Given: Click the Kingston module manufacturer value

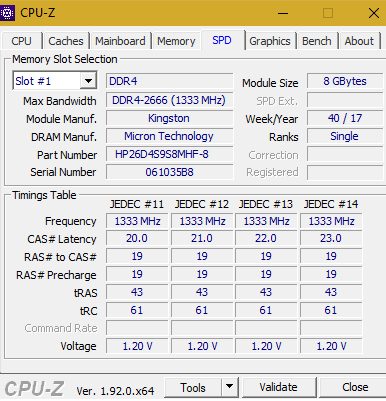Looking at the screenshot, I should coord(169,118).
